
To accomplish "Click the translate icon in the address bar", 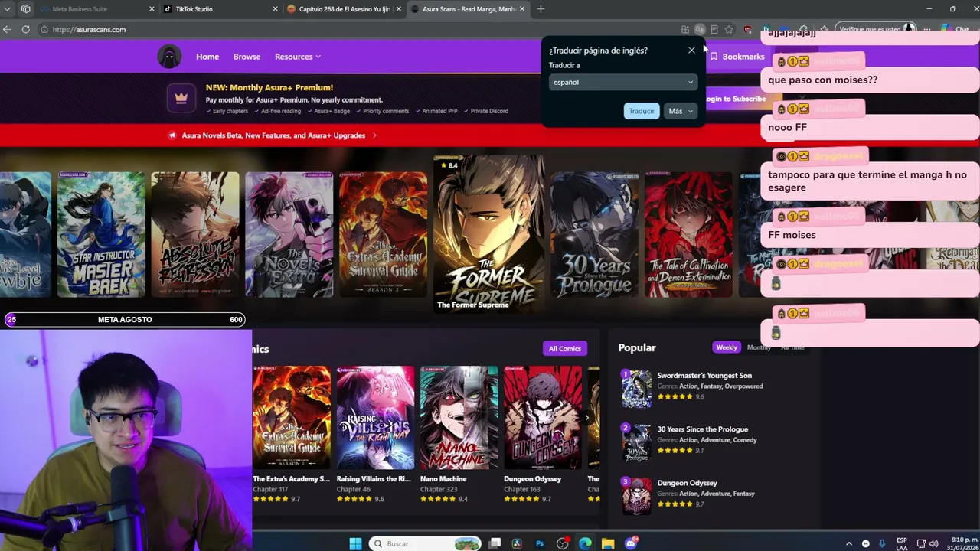I will tap(699, 29).
